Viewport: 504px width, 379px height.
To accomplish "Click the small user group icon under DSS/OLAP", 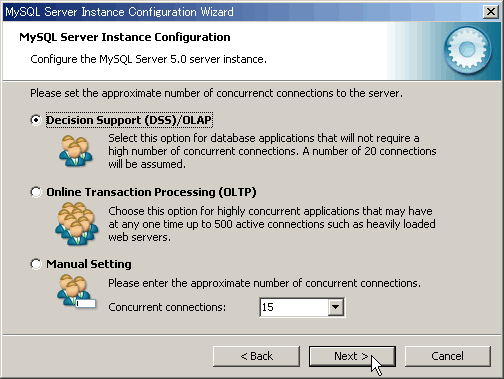I will [75, 151].
